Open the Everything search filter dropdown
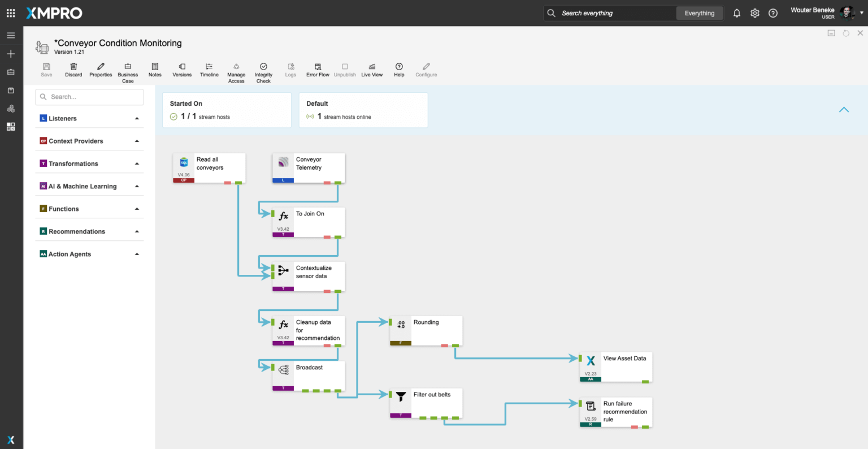Image resolution: width=868 pixels, height=449 pixels. (x=699, y=13)
